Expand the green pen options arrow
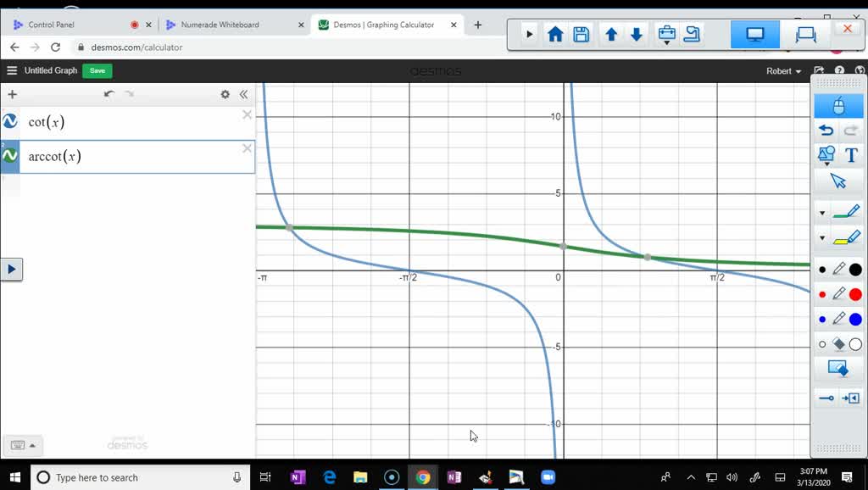Screen dimensions: 868x490 [822, 213]
